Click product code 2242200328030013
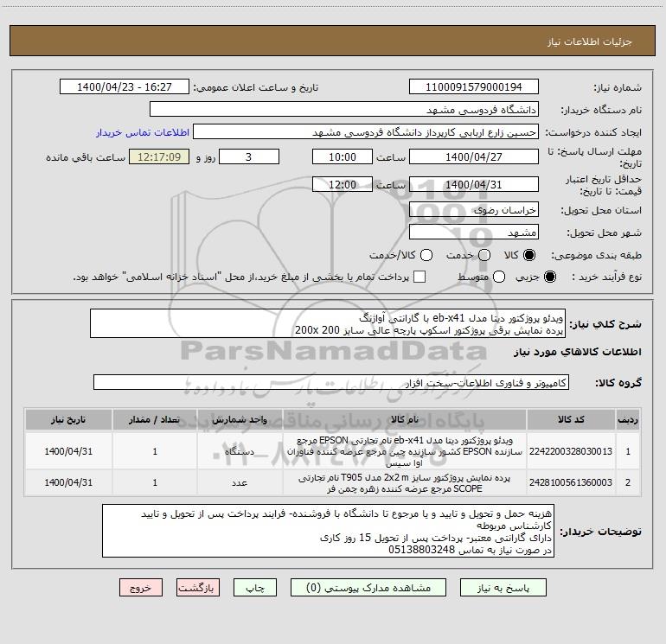Image resolution: width=666 pixels, height=644 pixels. click(x=571, y=451)
